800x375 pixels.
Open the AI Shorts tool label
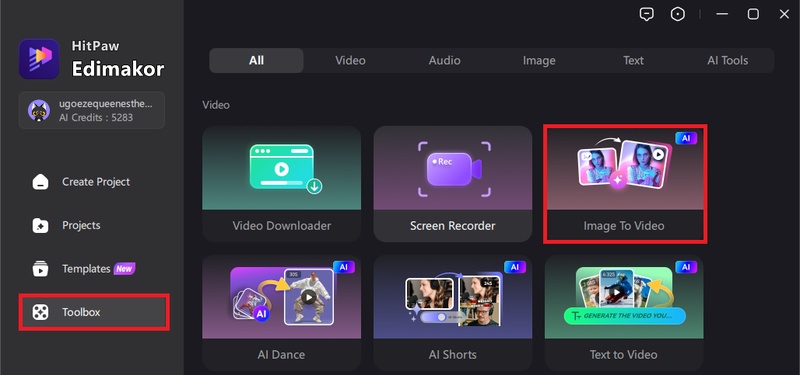(x=453, y=355)
